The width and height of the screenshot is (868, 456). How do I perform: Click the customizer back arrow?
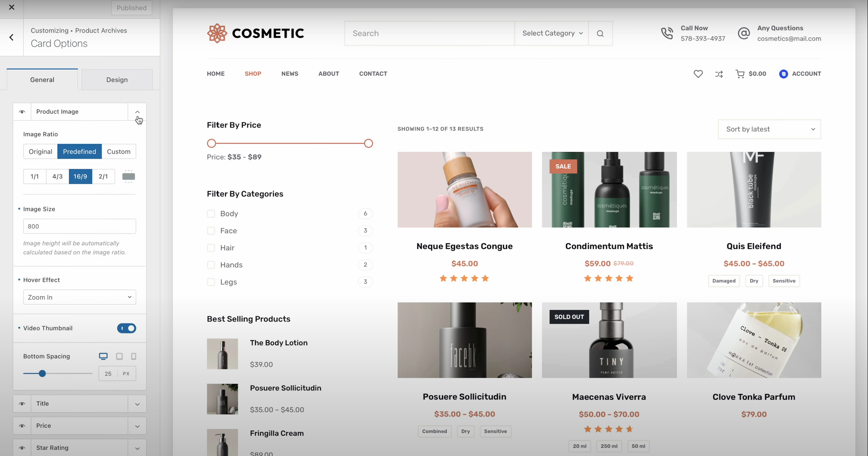[x=12, y=37]
